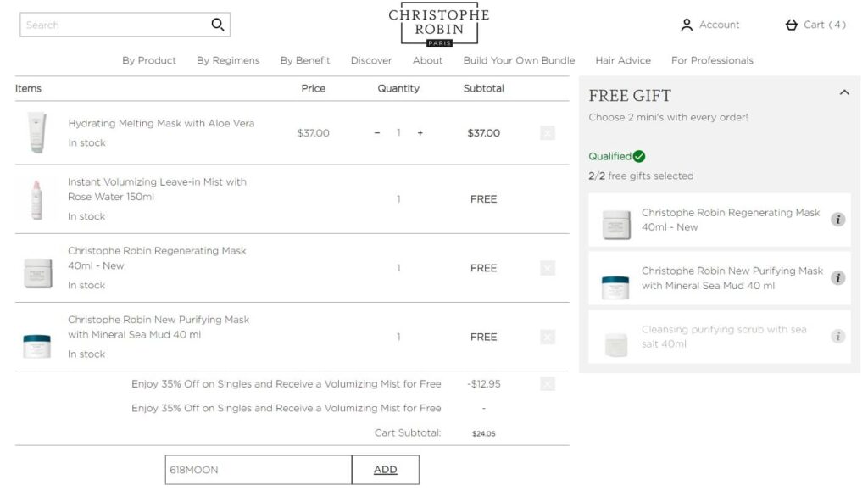Open the By Product menu

(149, 60)
